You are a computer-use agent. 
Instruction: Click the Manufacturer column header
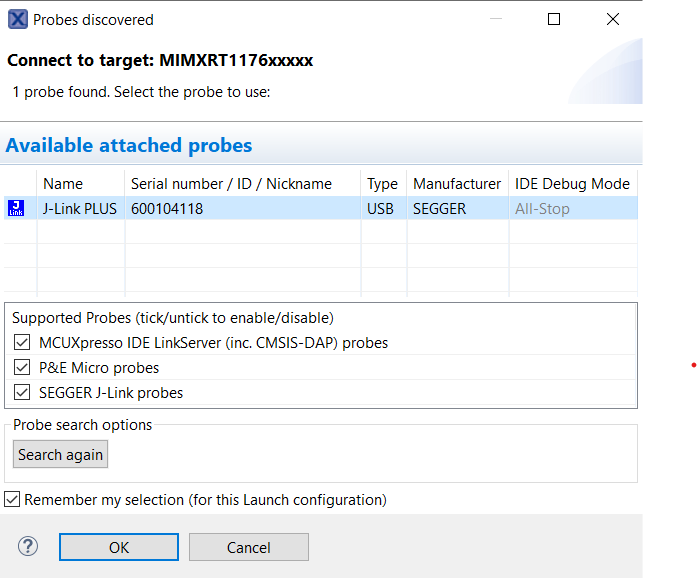457,184
